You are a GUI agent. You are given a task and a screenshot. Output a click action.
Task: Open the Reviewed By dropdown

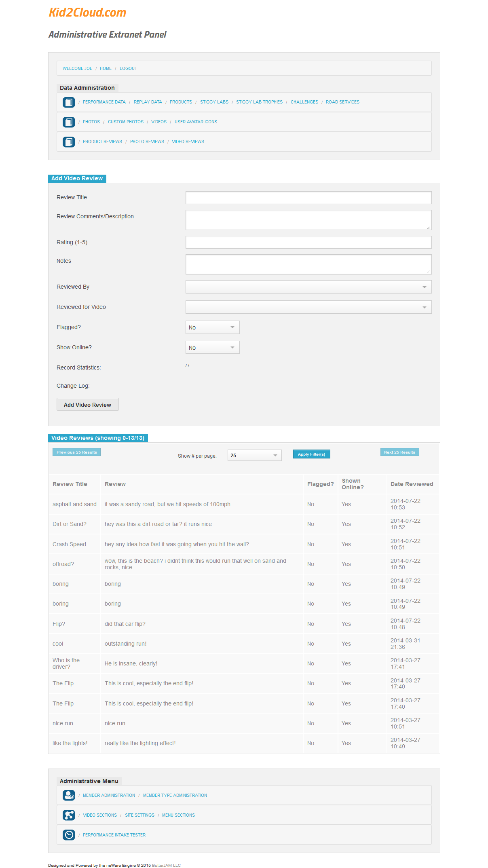point(308,287)
